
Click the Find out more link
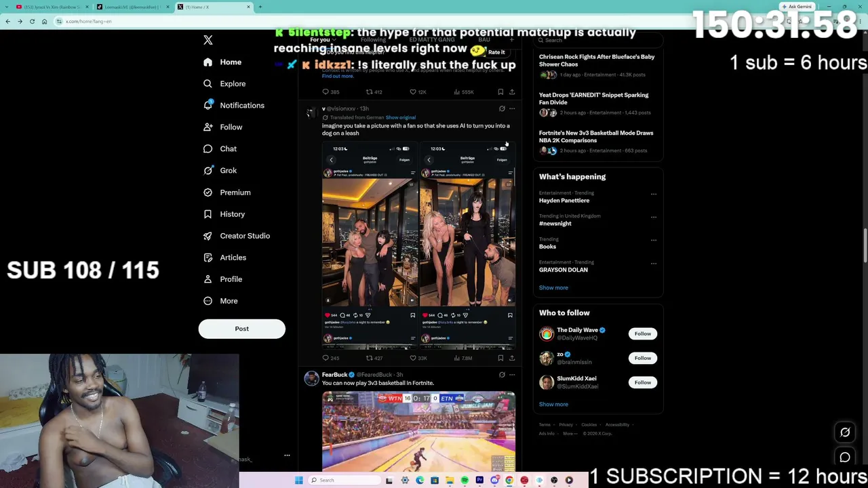tap(338, 76)
